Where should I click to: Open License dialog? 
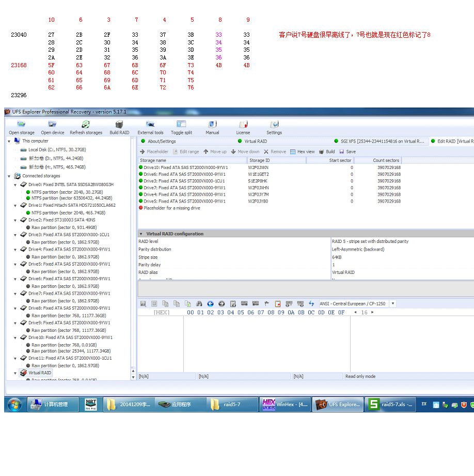click(x=243, y=128)
